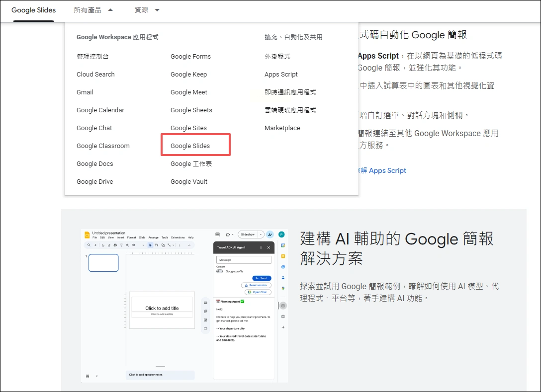541x392 pixels.
Task: Open the Extensions menu in Slides preview
Action: point(178,237)
